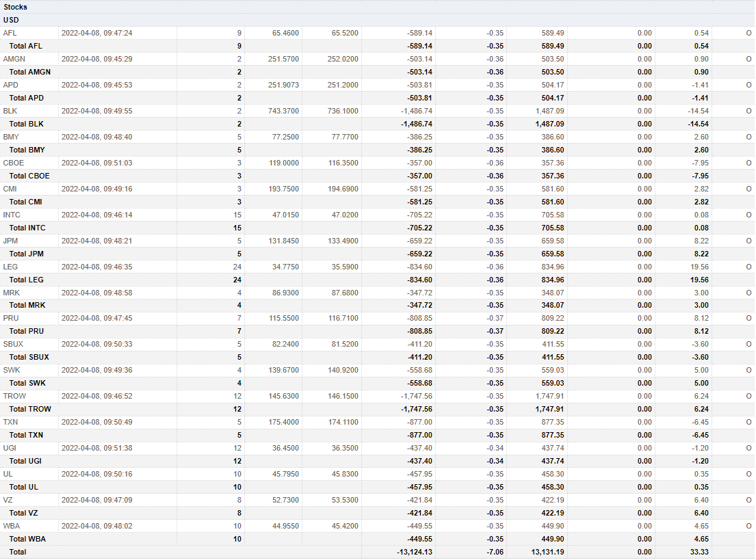Click the Total CBOE label

pyautogui.click(x=29, y=176)
